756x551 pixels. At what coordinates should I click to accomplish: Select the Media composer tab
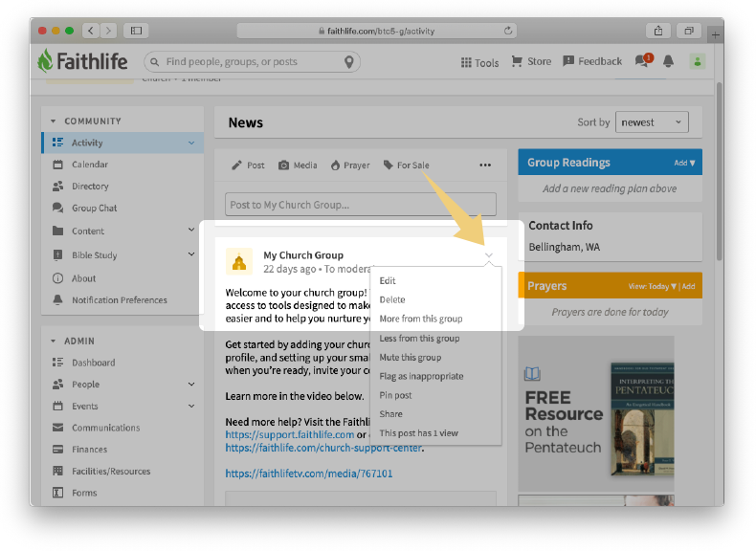[298, 165]
